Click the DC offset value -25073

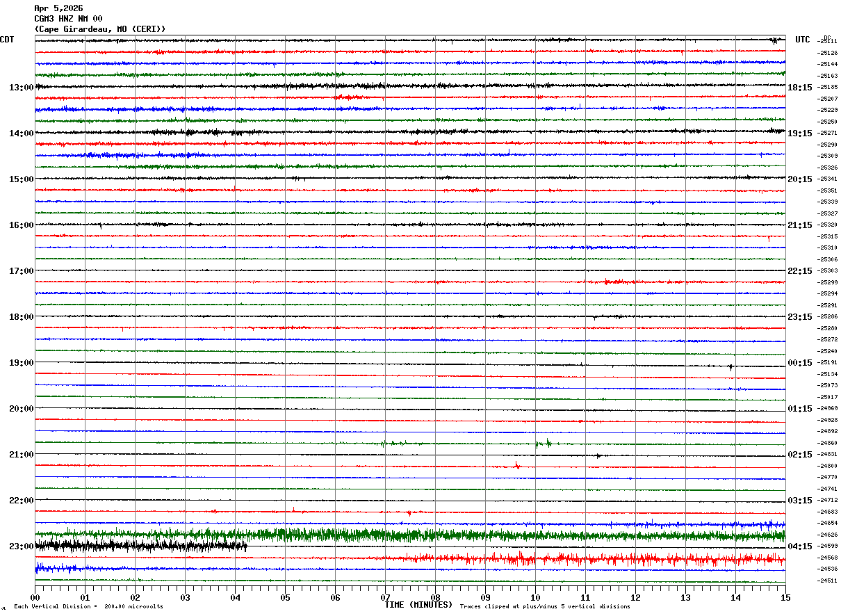[828, 385]
